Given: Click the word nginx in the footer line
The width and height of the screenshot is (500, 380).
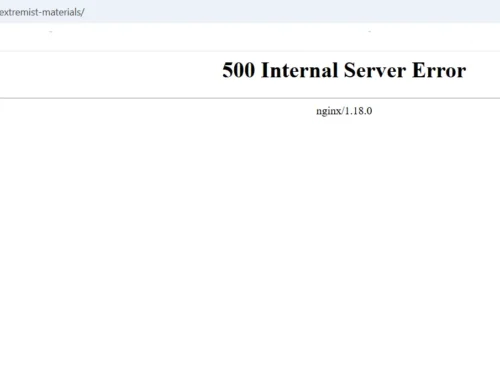Looking at the screenshot, I should pos(328,111).
